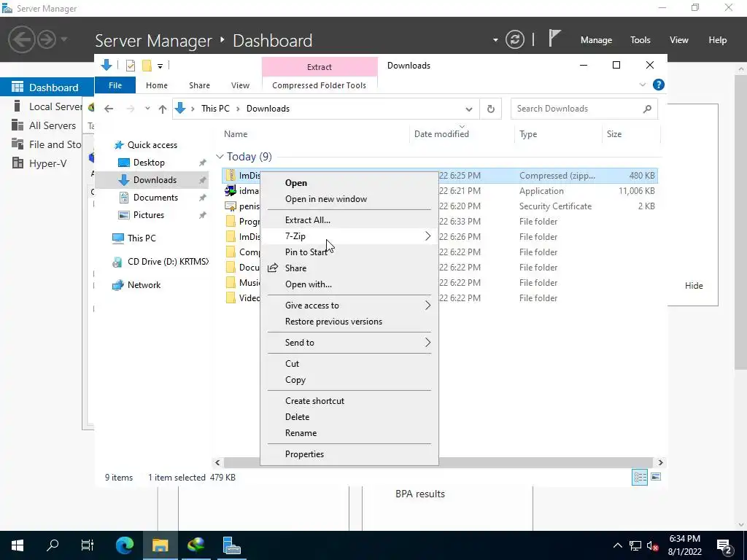Screen dimensions: 747x560
Task: Go up one folder level in Explorer
Action: [163, 109]
